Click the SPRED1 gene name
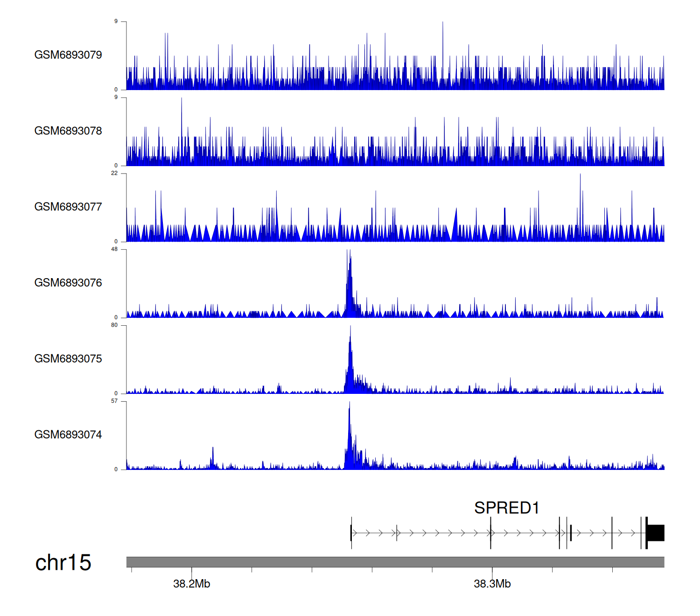700x616 pixels. point(506,508)
